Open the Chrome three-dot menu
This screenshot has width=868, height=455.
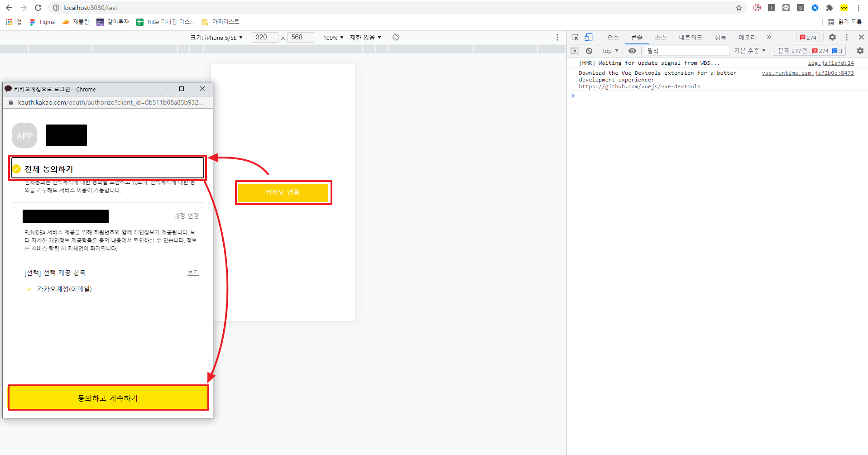coord(858,8)
